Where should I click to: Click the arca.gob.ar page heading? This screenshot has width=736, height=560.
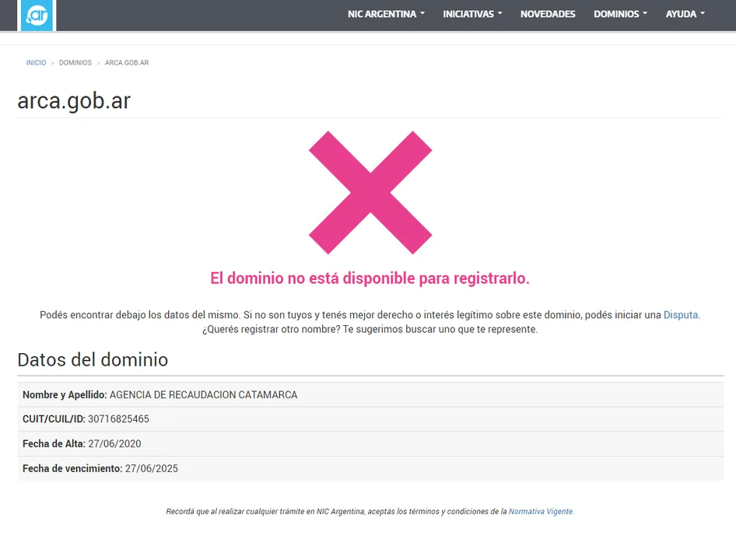[x=74, y=101]
